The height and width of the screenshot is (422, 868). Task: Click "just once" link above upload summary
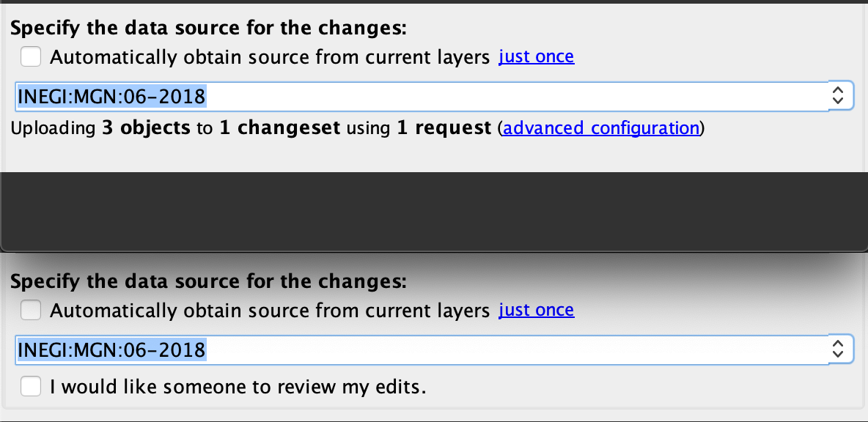[536, 56]
